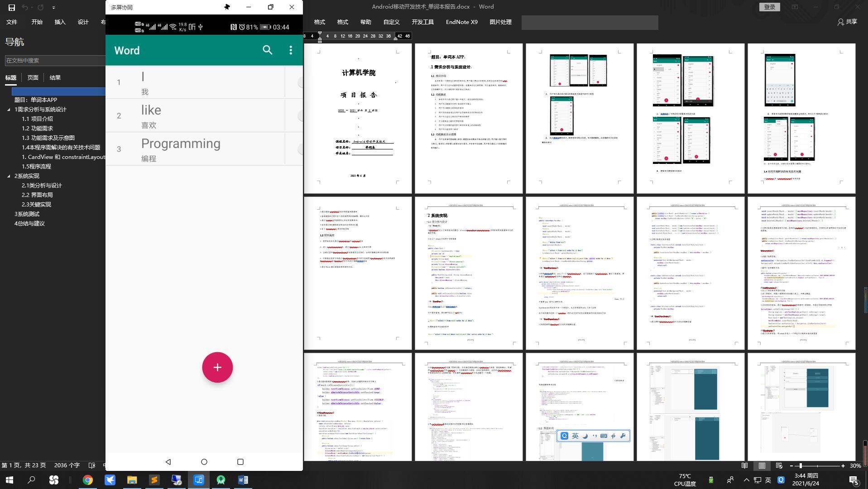This screenshot has width=868, height=489.
Task: Click the word count 2036 个字
Action: tap(67, 465)
